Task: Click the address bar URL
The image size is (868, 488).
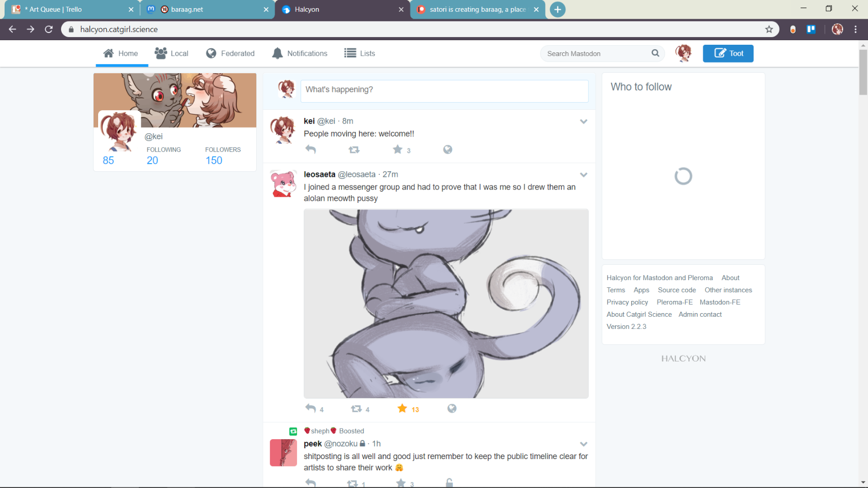Action: (x=119, y=29)
